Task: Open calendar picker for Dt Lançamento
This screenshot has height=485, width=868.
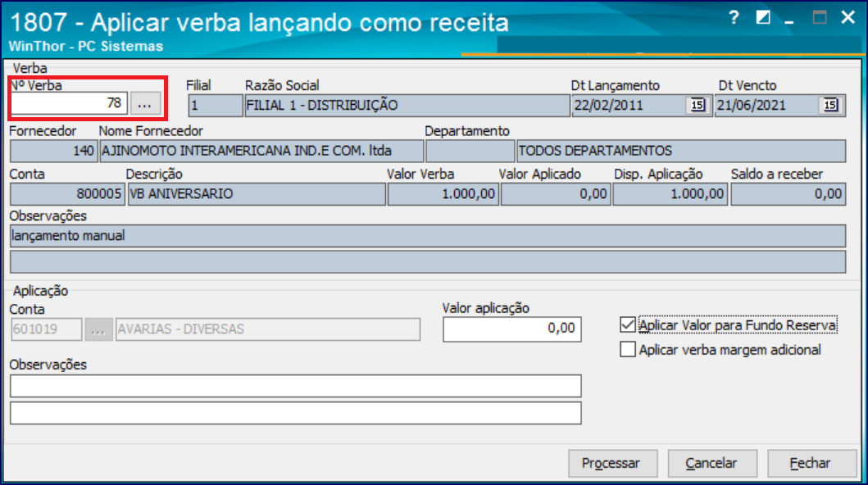Action: (698, 105)
